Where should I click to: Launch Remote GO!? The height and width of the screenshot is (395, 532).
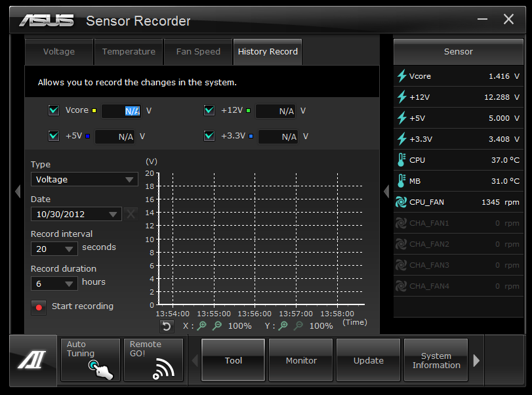click(153, 360)
